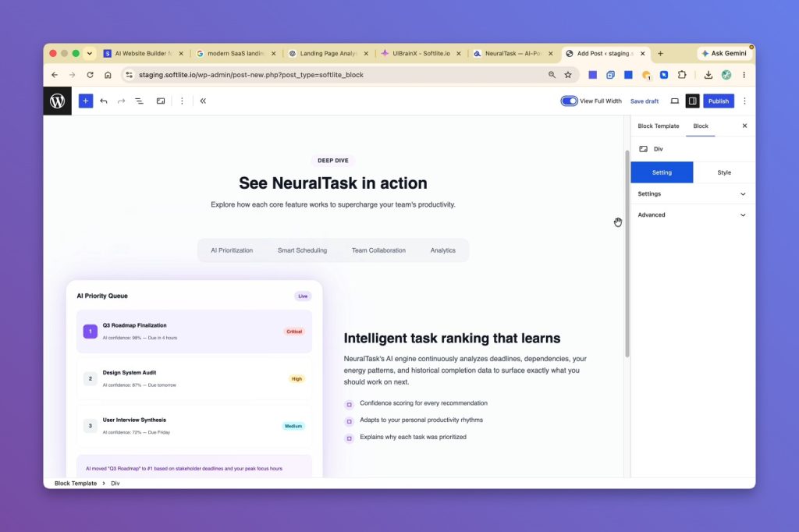Click Div in the footer breadcrumb
Screen dimensions: 799x532
115,483
